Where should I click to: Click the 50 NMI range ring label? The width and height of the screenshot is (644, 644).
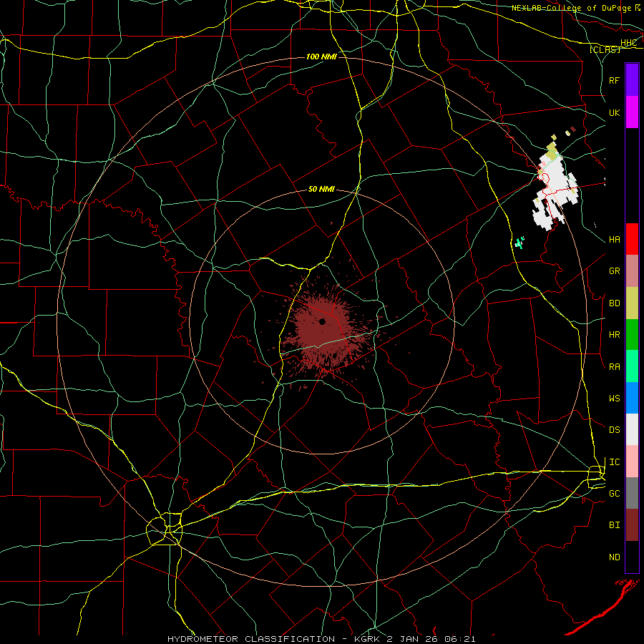point(321,189)
